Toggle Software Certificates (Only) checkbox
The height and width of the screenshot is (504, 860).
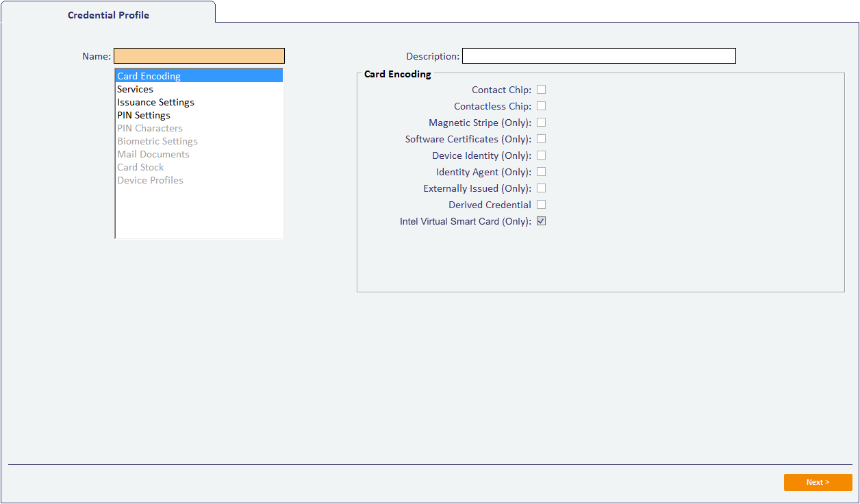pos(541,139)
